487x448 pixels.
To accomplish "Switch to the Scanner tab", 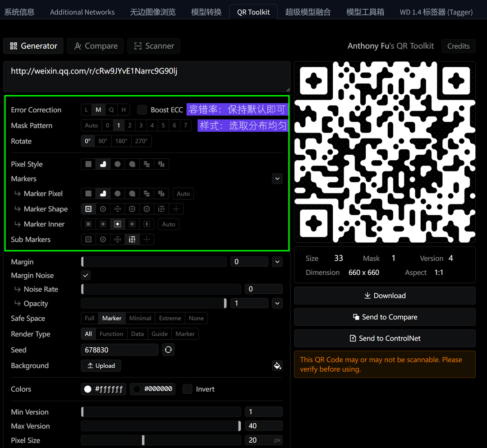I will [154, 46].
